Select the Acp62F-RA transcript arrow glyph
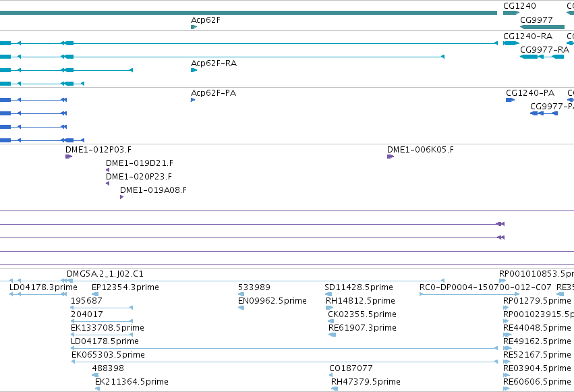Screen dimensions: 574x392 (x=194, y=70)
